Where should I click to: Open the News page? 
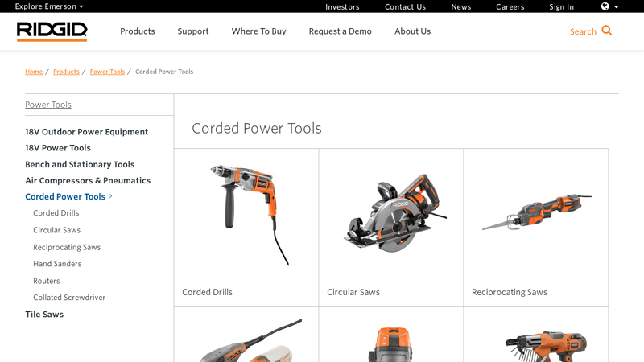click(460, 7)
